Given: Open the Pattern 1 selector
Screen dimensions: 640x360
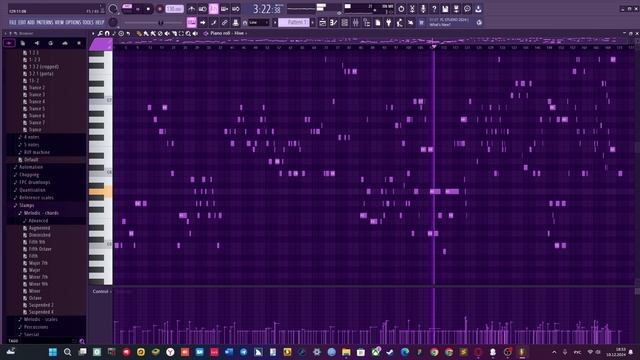Looking at the screenshot, I should point(293,22).
